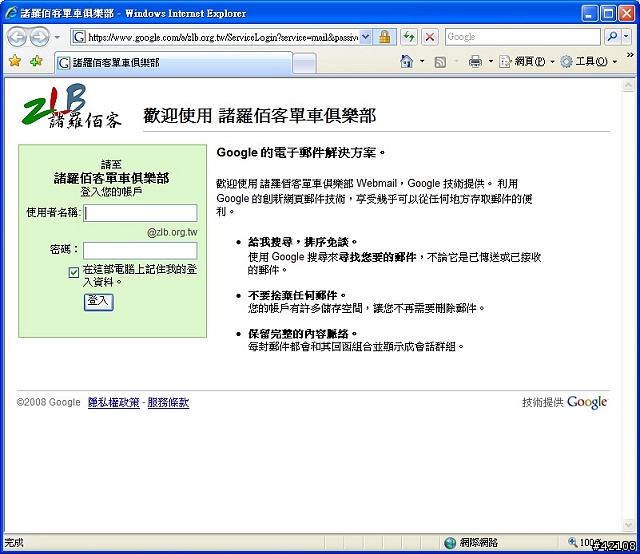The image size is (640, 554).
Task: Click the 使用者名稱 username field
Action: (x=140, y=213)
